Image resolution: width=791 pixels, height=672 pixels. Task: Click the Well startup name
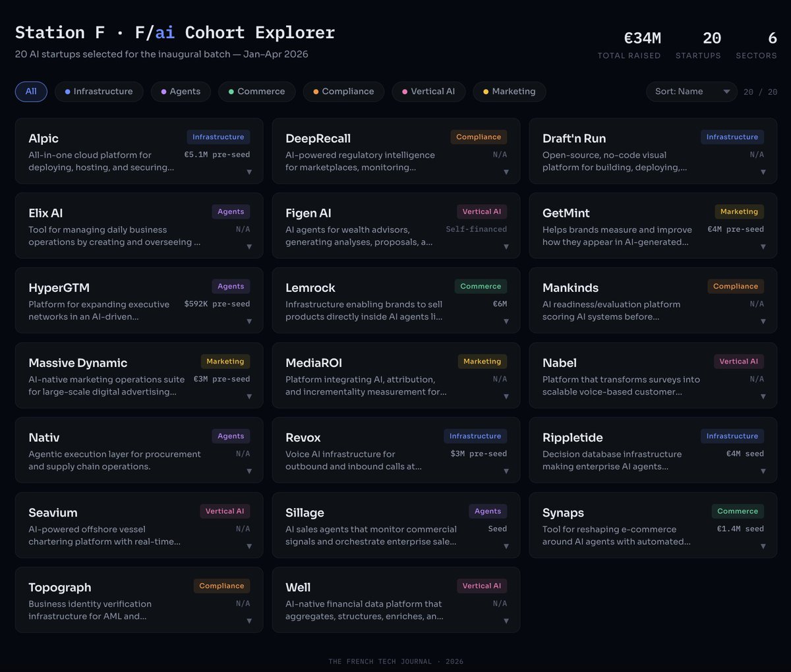(298, 587)
